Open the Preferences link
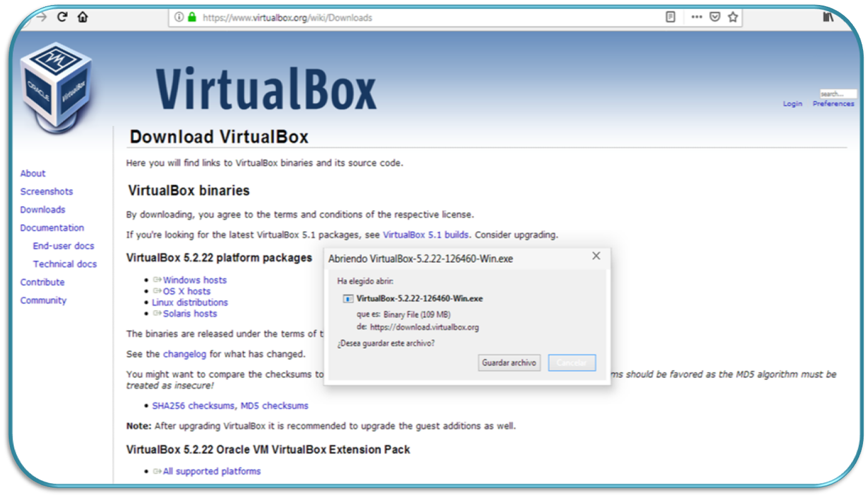 pyautogui.click(x=833, y=104)
